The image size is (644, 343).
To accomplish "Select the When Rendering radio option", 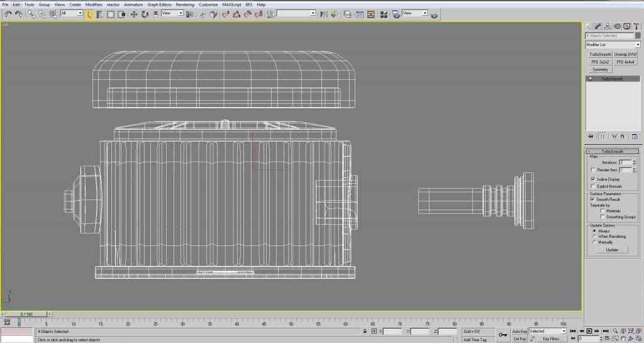I will point(594,237).
